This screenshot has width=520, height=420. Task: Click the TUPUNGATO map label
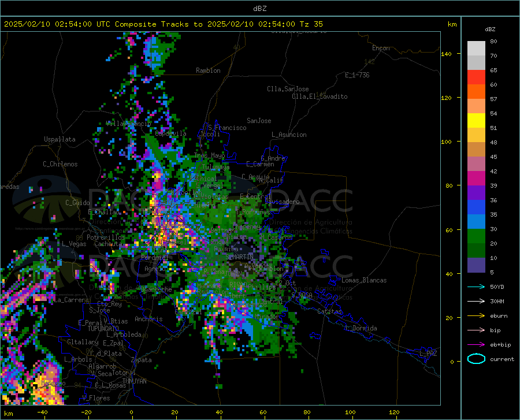[x=103, y=329]
